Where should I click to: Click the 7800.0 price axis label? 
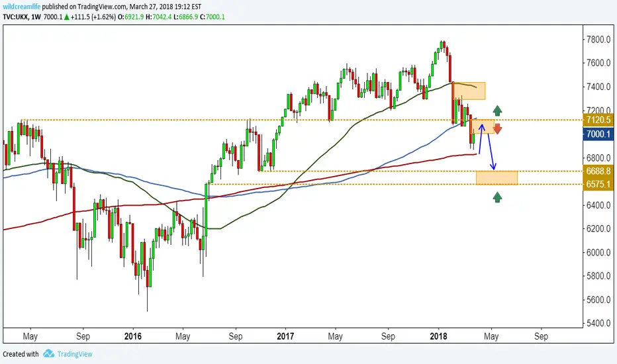(x=598, y=39)
